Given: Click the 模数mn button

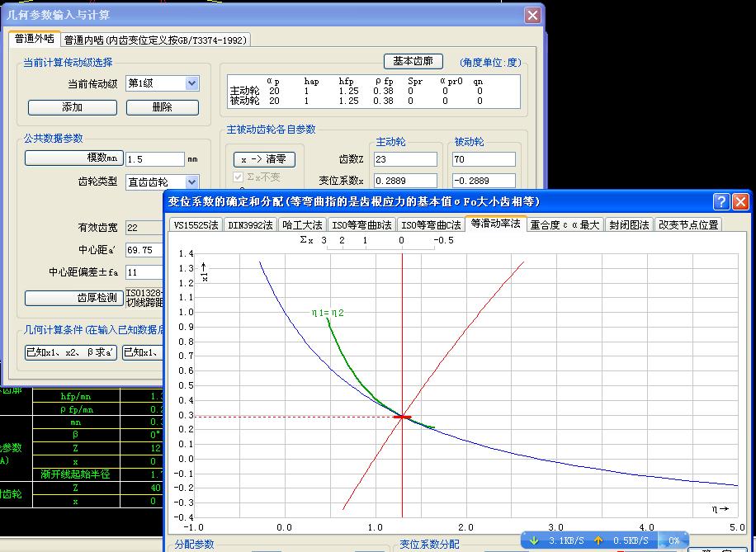Looking at the screenshot, I should click(73, 158).
